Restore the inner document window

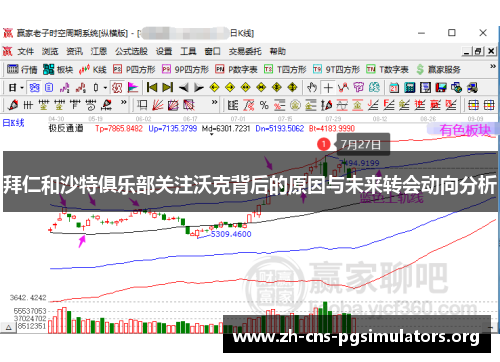click(478, 51)
